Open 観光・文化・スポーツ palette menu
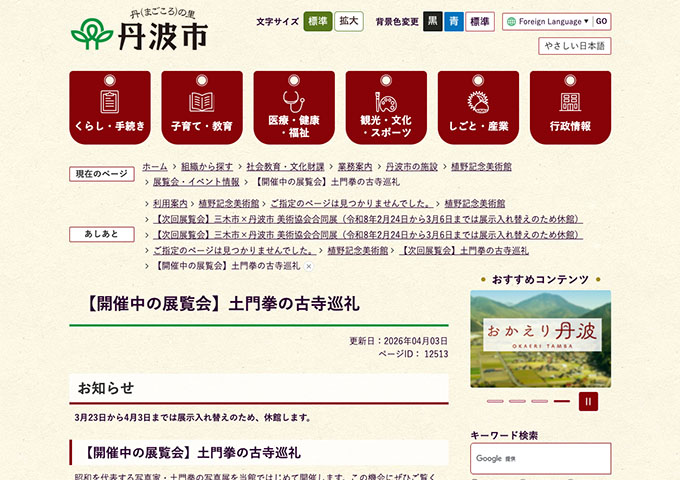This screenshot has height=480, width=680. pos(386,108)
